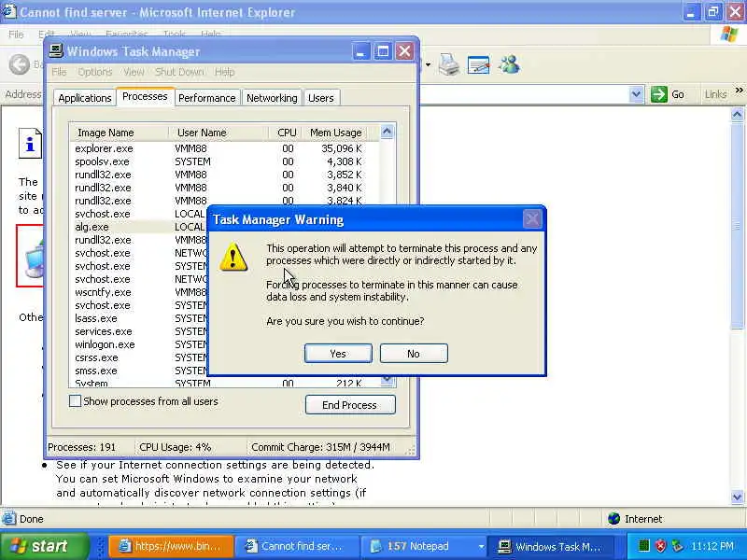Click process list scroll up arrow

pos(387,132)
